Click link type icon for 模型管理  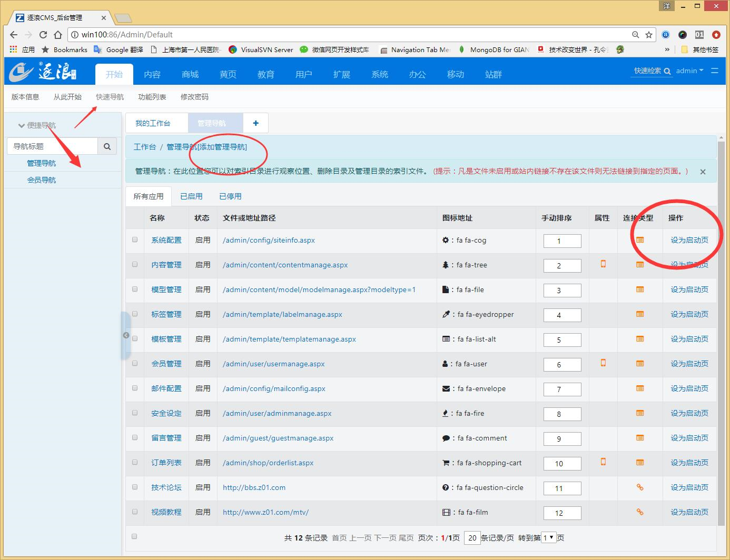pyautogui.click(x=640, y=289)
